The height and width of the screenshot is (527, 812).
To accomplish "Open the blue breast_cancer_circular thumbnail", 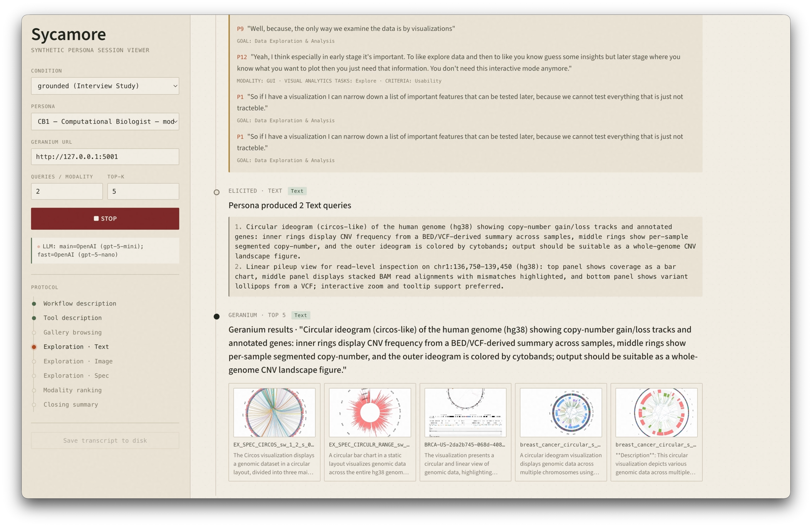I will coord(561,413).
